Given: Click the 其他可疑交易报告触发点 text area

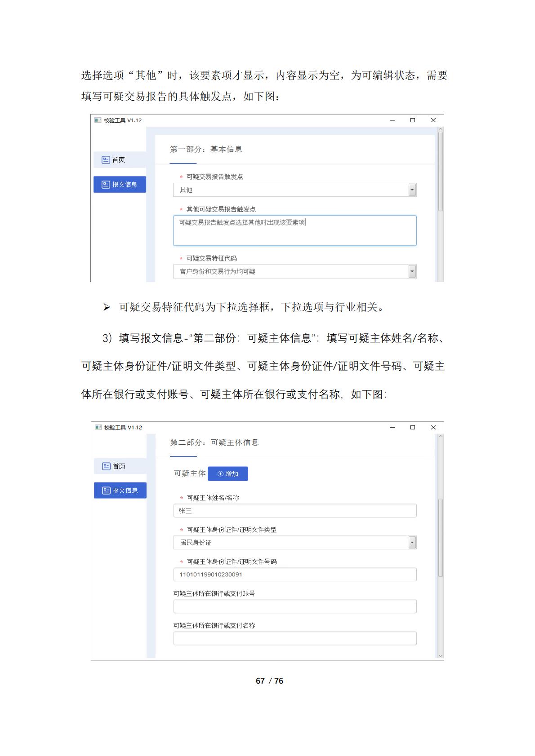Looking at the screenshot, I should pyautogui.click(x=294, y=230).
